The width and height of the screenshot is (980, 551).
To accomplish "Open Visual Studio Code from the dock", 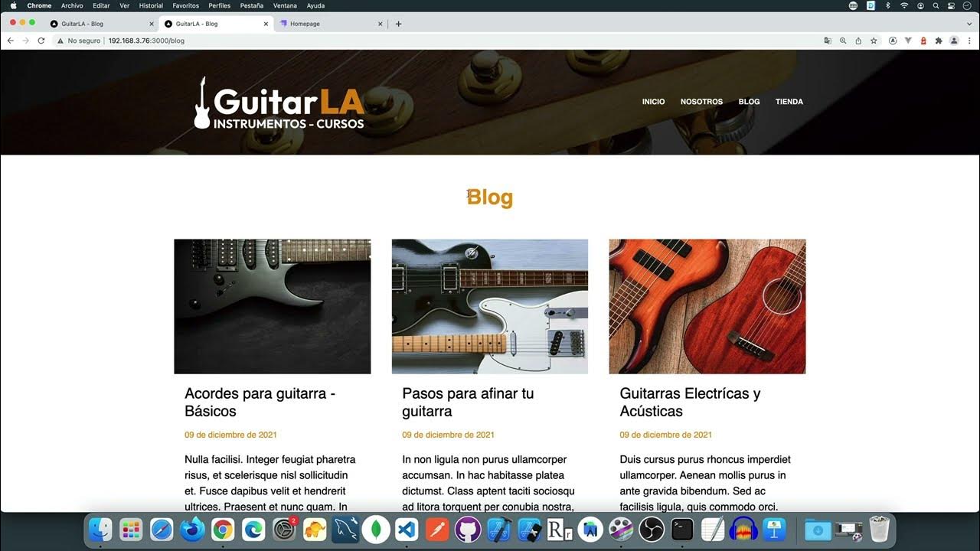I will [407, 529].
